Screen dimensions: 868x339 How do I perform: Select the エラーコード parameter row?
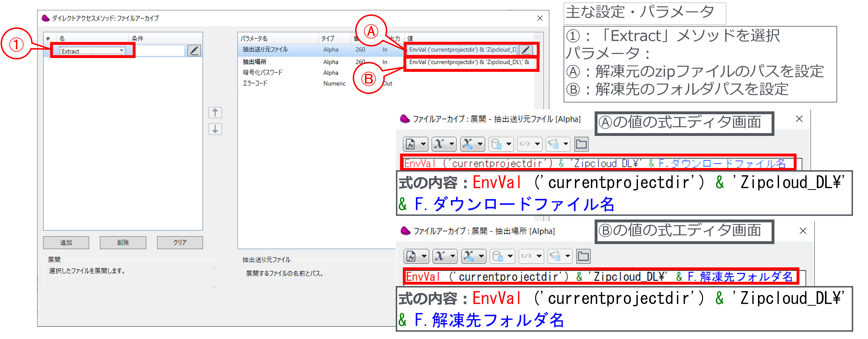click(385, 83)
